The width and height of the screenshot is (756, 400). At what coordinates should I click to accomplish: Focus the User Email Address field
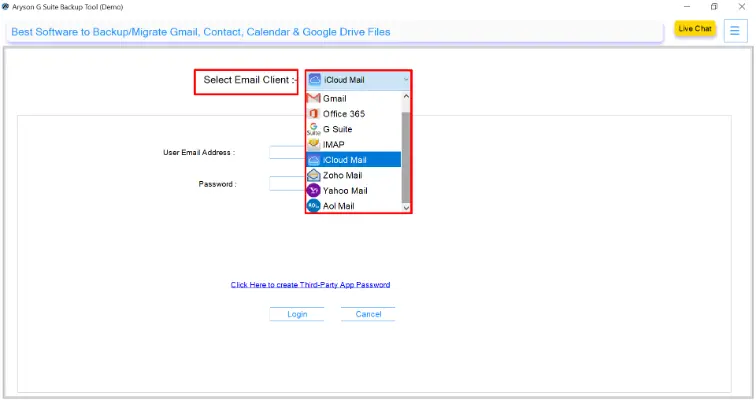pos(287,152)
